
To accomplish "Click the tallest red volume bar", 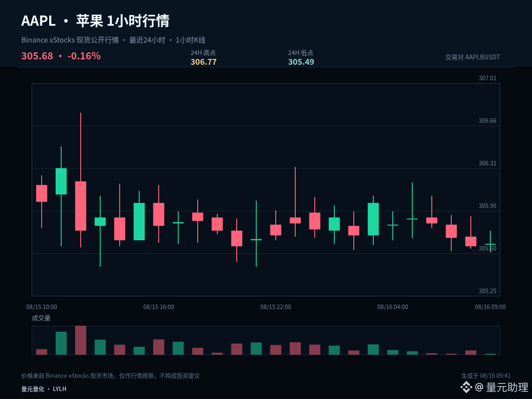I will pos(81,340).
